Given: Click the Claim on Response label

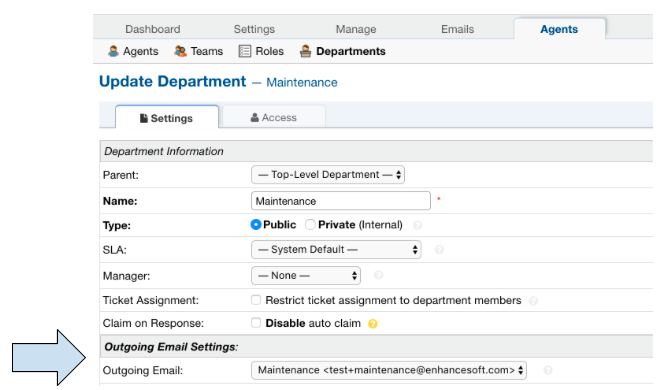Looking at the screenshot, I should [x=153, y=323].
